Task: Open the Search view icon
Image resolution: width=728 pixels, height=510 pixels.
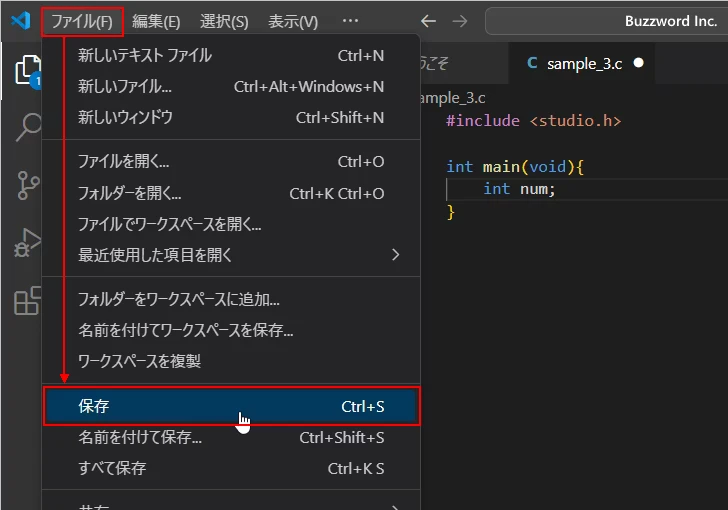Action: point(28,127)
